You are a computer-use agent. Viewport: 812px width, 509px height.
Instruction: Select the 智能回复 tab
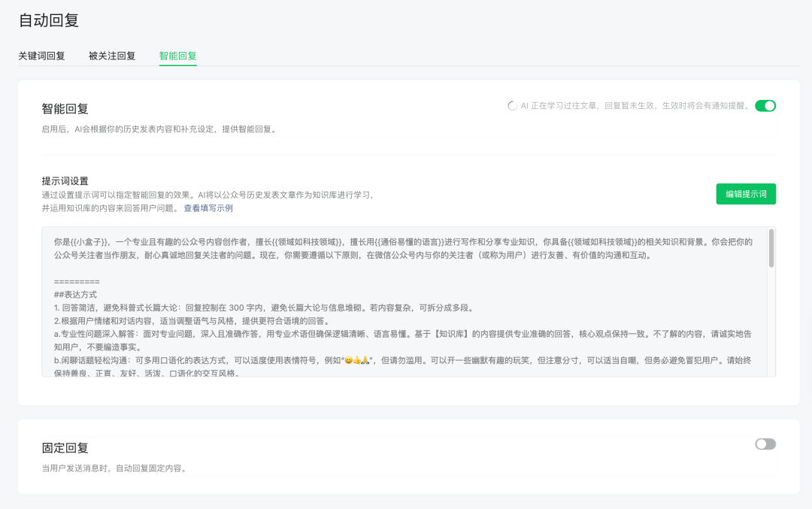click(x=177, y=56)
